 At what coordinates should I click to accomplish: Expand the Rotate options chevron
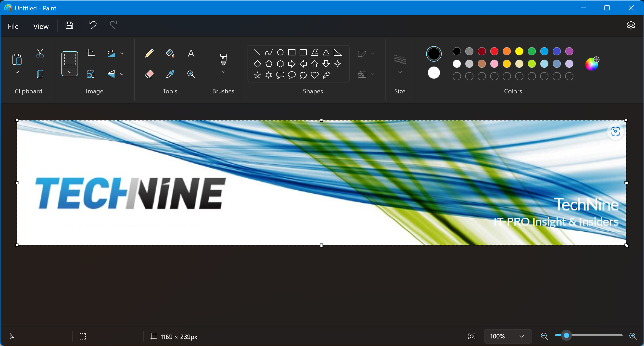pos(122,53)
